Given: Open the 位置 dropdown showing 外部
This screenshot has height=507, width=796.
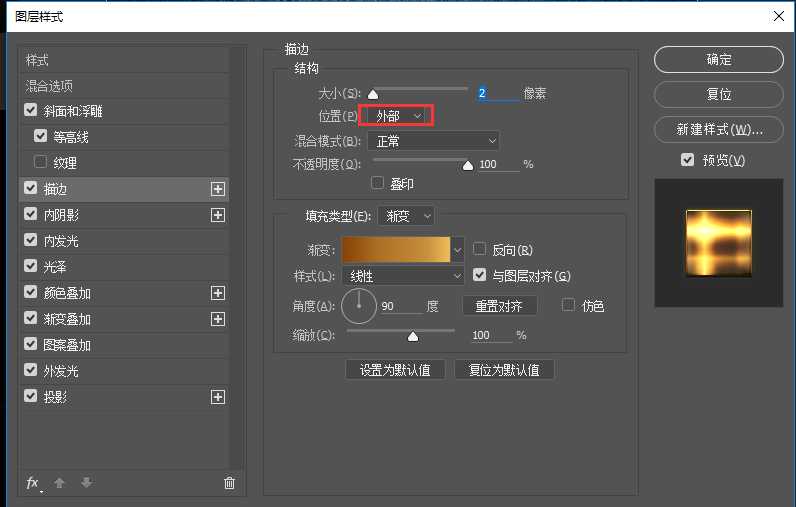Looking at the screenshot, I should tap(397, 116).
